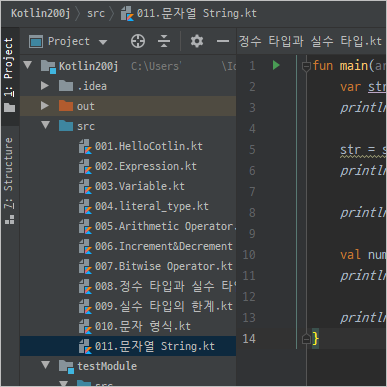Viewport: 387px width, 387px height.
Task: Click 'val' keyword on code line 10
Action: click(x=350, y=255)
